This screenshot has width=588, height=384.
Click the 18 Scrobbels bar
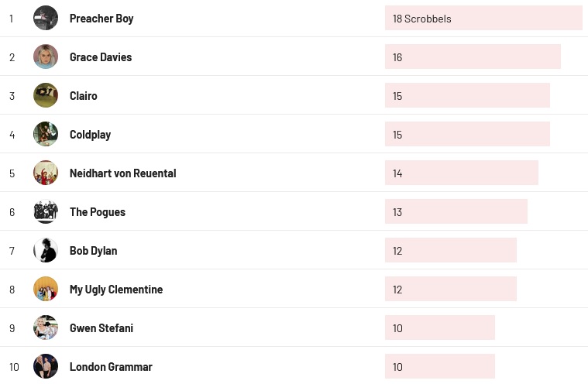(483, 18)
